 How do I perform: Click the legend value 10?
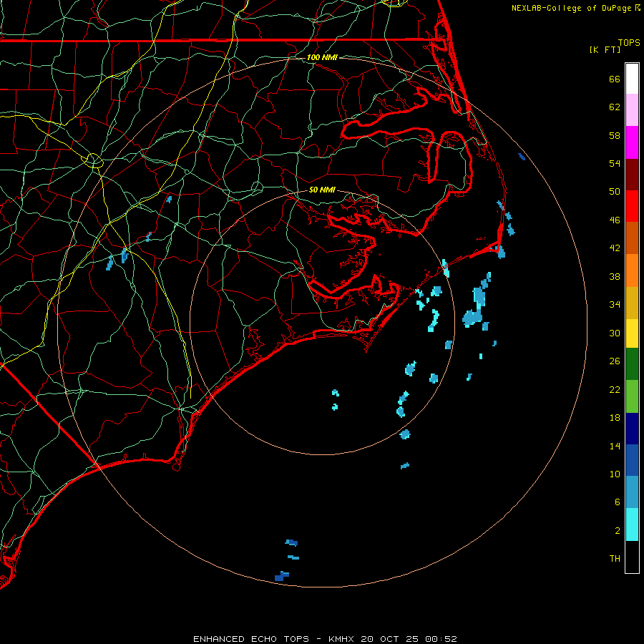pos(615,474)
